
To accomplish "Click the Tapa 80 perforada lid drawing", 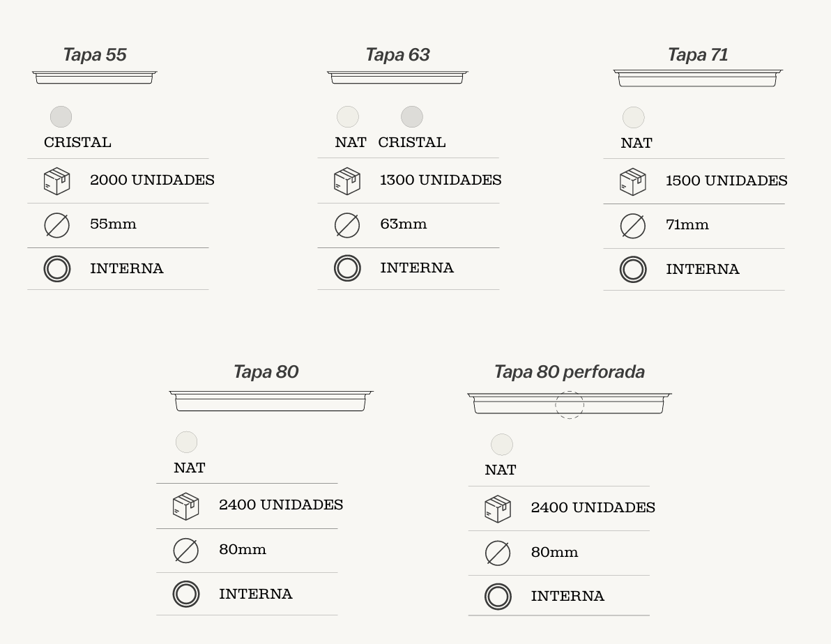I will pyautogui.click(x=569, y=404).
